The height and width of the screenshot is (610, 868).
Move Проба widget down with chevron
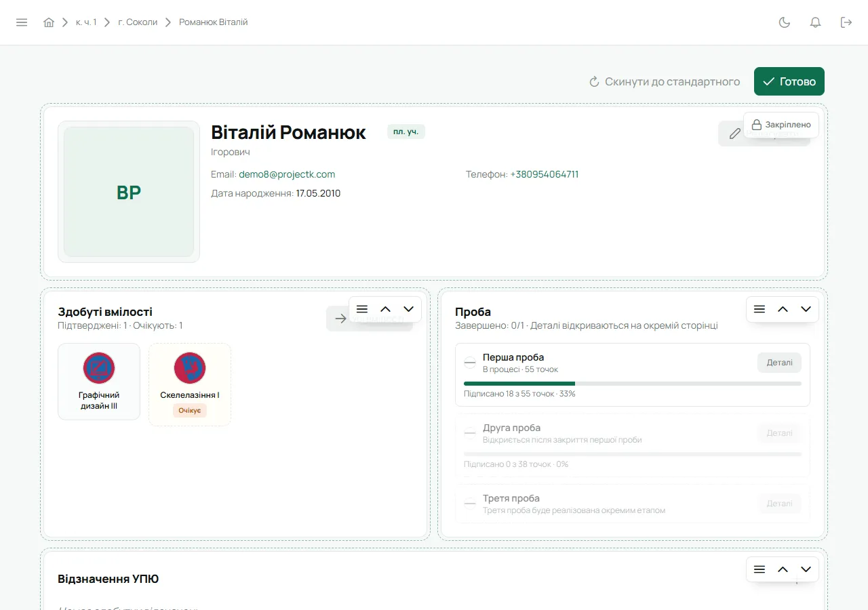click(806, 309)
